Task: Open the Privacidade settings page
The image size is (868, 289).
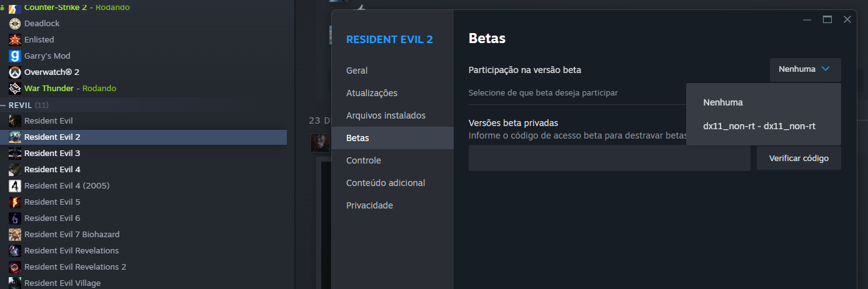Action: tap(369, 205)
